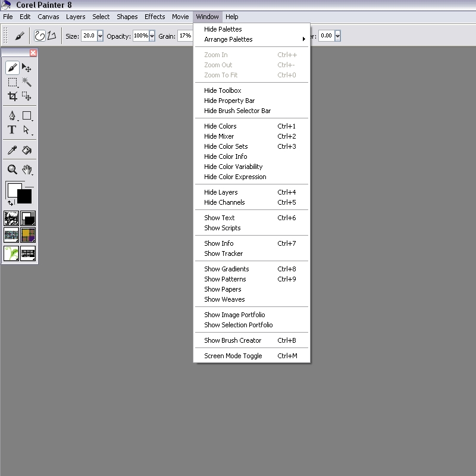476x476 pixels.
Task: Choose Show Gradients
Action: click(x=251, y=269)
